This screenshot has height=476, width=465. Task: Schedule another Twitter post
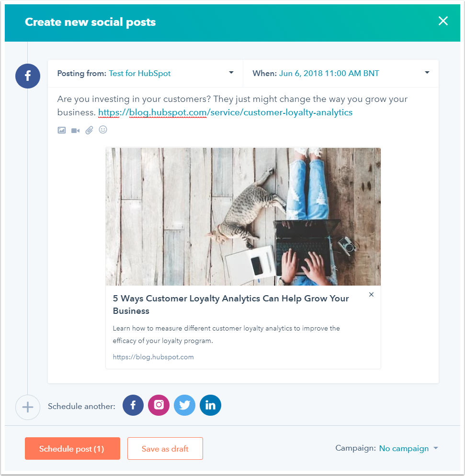(x=185, y=405)
